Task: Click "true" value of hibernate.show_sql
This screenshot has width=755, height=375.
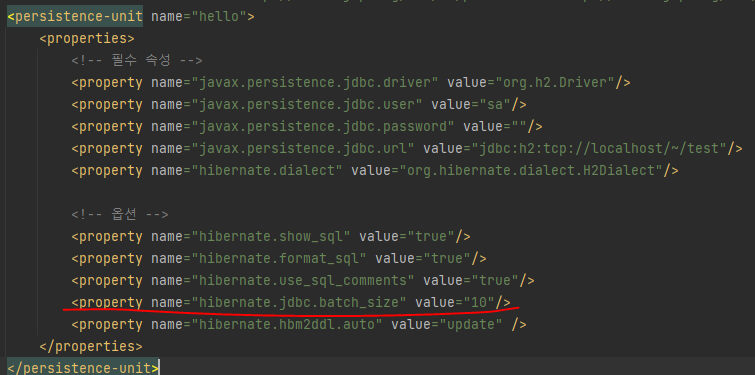Action: 431,237
